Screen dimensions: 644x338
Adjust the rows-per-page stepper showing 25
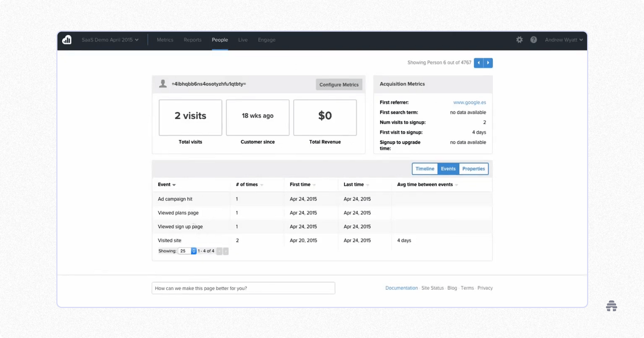(193, 251)
